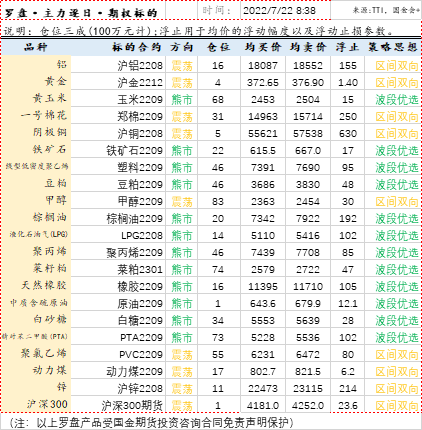The height and width of the screenshot is (430, 422).
Task: Click the contract cell 郑棉2209
Action: pos(140,117)
